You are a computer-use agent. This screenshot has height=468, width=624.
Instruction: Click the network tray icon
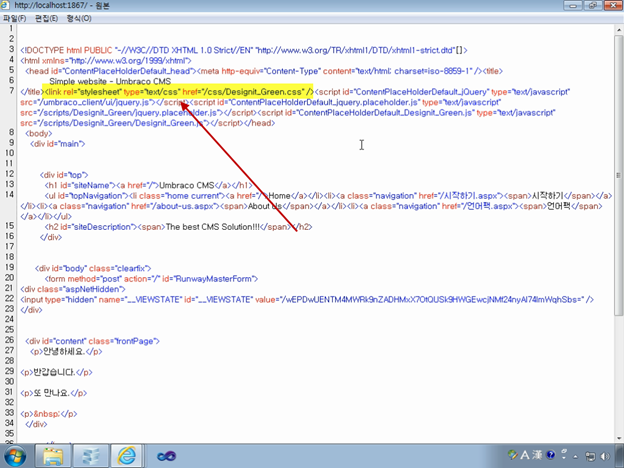tap(590, 456)
